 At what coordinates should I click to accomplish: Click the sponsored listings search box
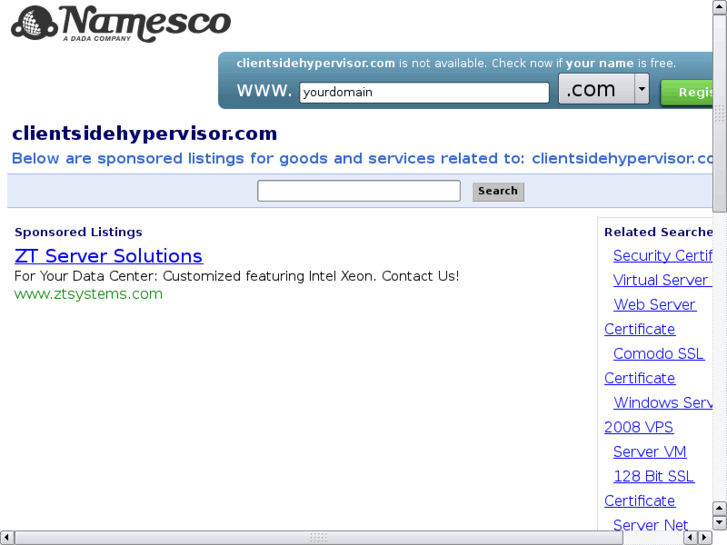click(359, 191)
